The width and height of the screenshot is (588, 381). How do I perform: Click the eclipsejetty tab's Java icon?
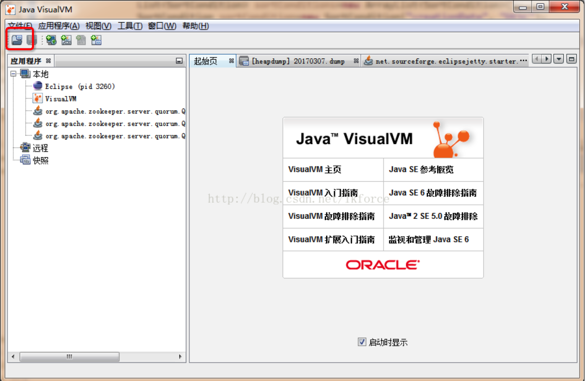[368, 61]
